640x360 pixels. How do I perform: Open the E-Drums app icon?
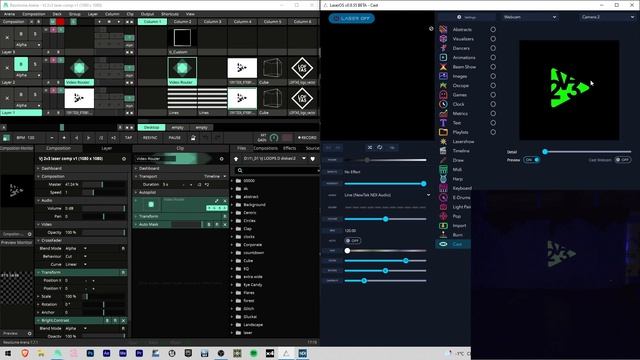pyautogui.click(x=443, y=198)
